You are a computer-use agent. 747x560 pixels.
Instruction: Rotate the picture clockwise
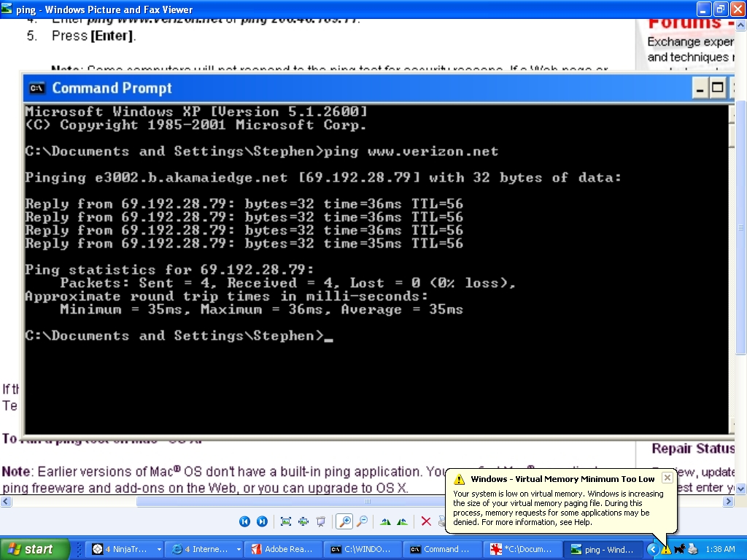tap(385, 521)
